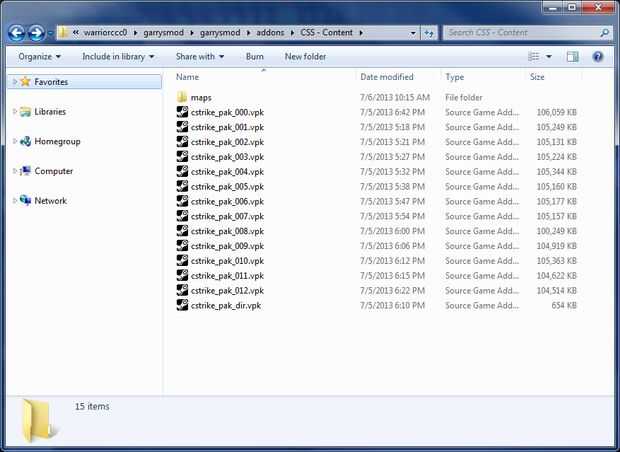
Task: Open the Share with dropdown
Action: tap(200, 57)
